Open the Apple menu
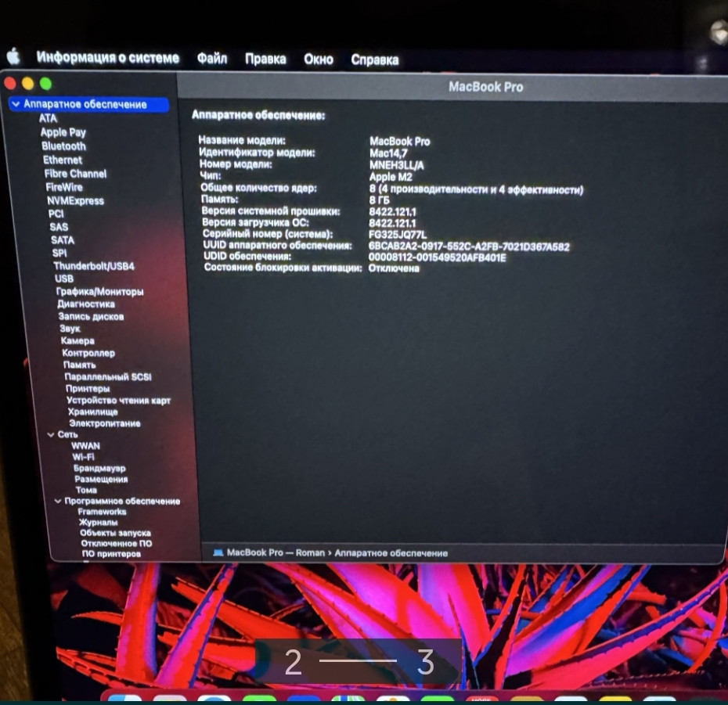The height and width of the screenshot is (705, 728). (x=13, y=57)
